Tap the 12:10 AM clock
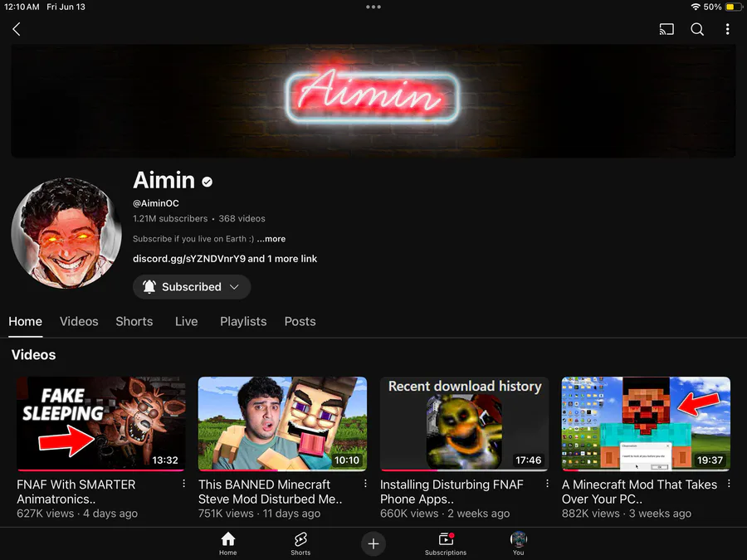Viewport: 747px width, 560px height. tap(22, 7)
